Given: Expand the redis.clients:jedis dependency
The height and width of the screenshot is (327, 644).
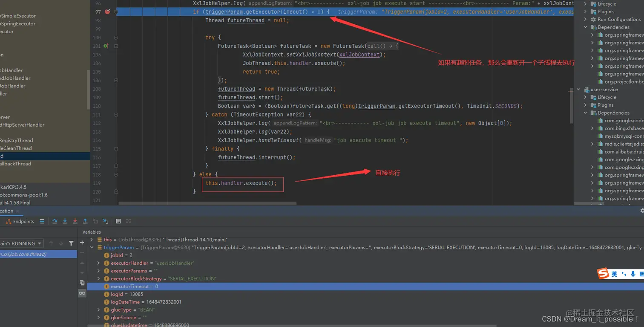Looking at the screenshot, I should pyautogui.click(x=592, y=144).
